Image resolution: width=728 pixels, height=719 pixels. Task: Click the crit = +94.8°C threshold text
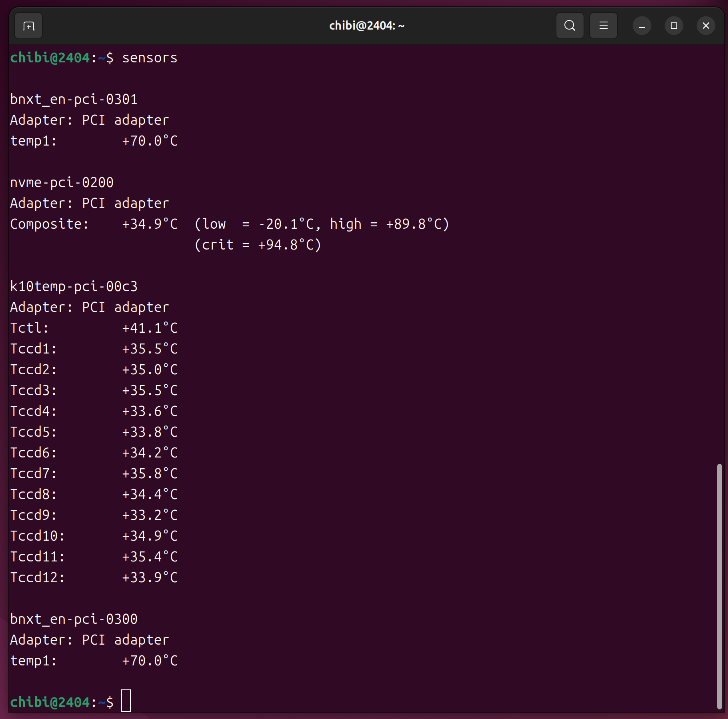pos(258,245)
